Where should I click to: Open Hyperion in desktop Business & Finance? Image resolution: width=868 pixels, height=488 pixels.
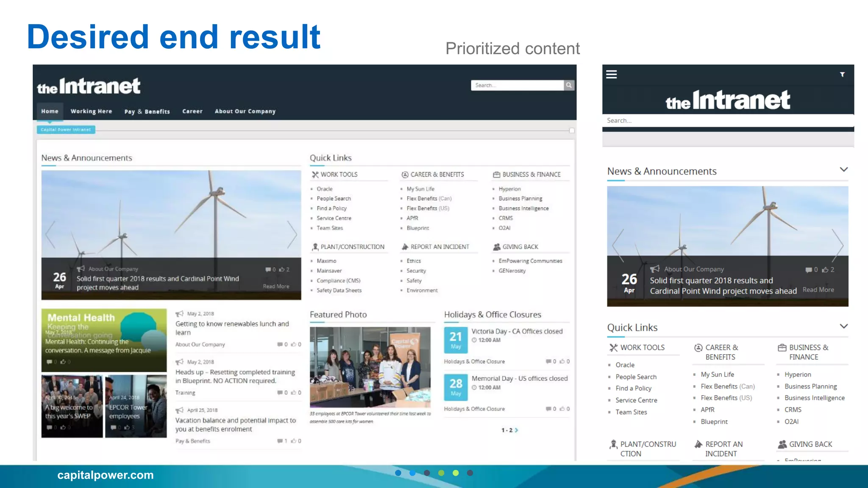click(509, 189)
